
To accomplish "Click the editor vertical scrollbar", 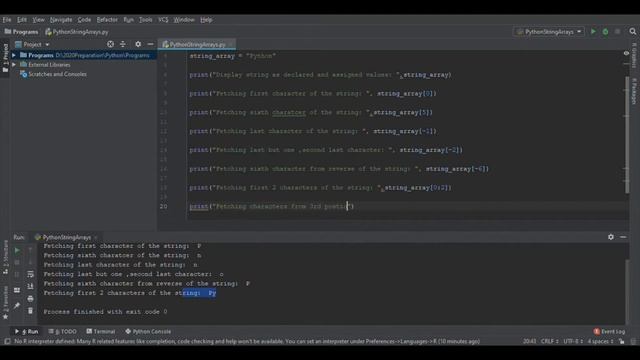I will [x=627, y=135].
